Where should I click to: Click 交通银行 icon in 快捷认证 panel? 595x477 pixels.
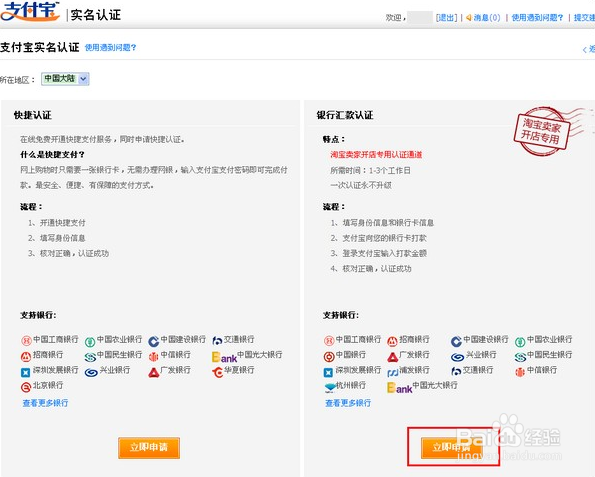[217, 341]
